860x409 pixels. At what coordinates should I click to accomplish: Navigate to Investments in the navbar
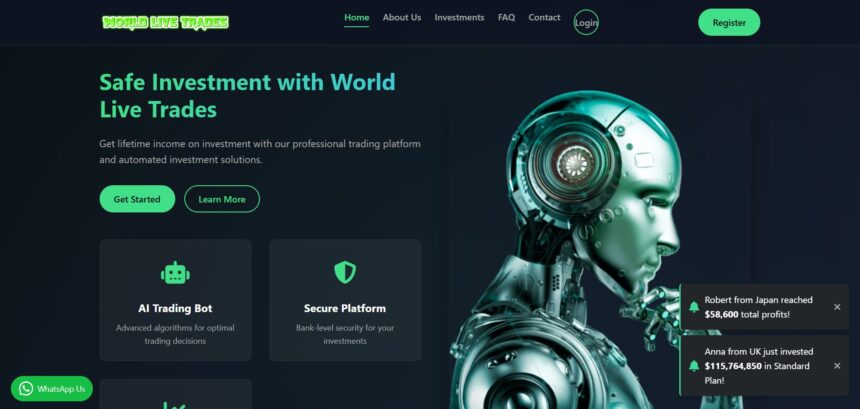(x=460, y=18)
